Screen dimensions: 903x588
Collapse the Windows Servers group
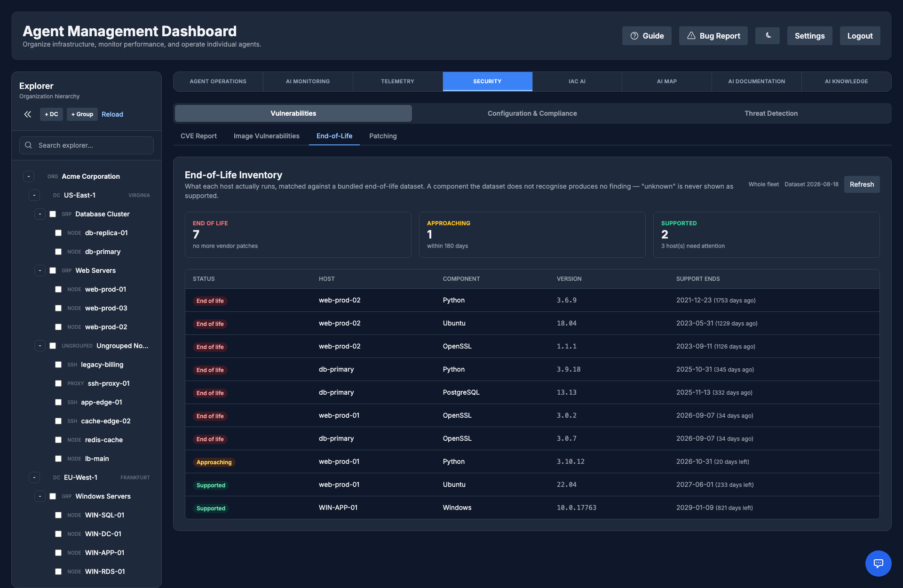click(40, 496)
